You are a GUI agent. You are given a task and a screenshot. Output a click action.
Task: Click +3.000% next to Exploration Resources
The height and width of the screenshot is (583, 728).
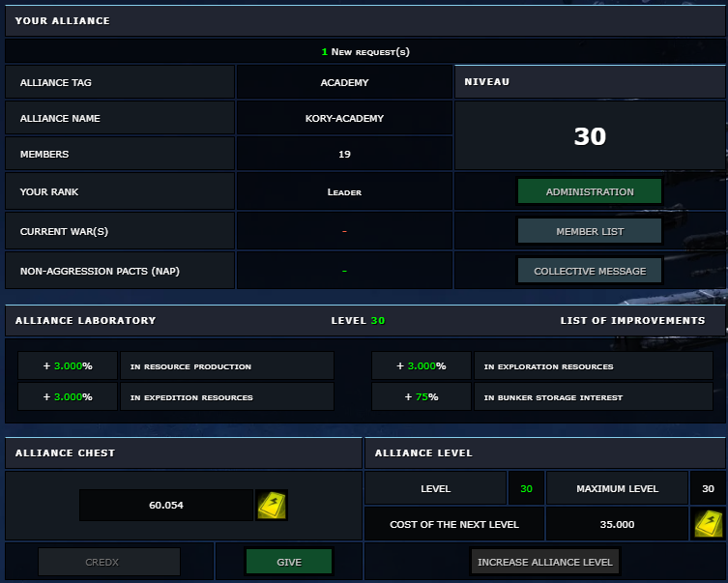[422, 365]
